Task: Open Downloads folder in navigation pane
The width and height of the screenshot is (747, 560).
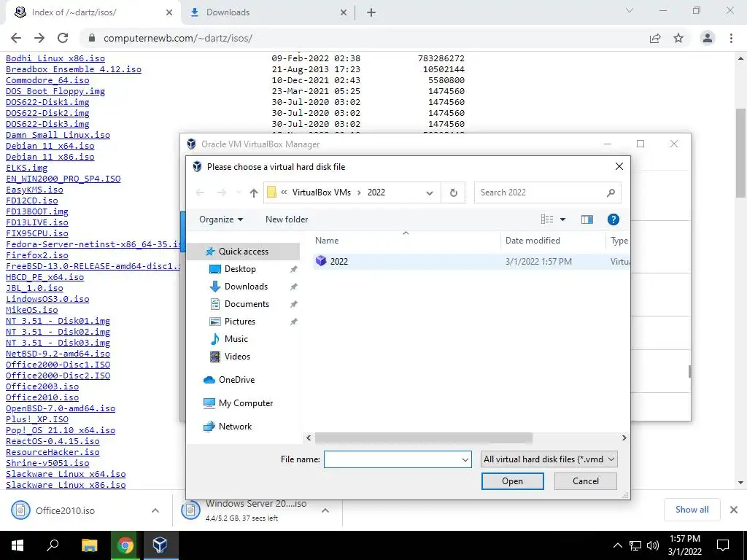Action: point(246,287)
